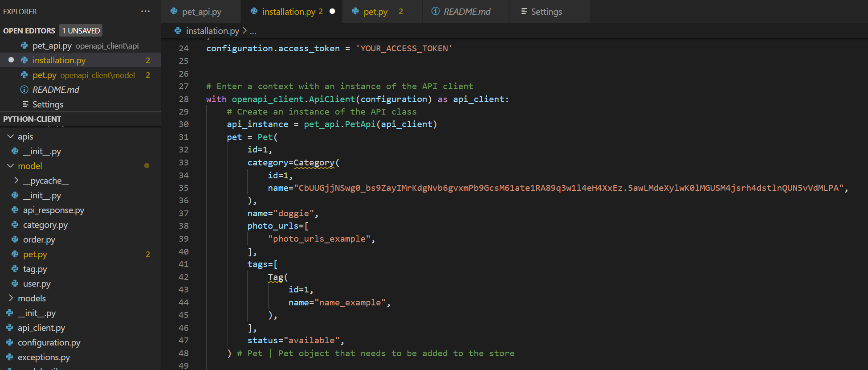Switch to pet.py editor tab
Viewport: 868px width, 370px height.
pos(382,12)
